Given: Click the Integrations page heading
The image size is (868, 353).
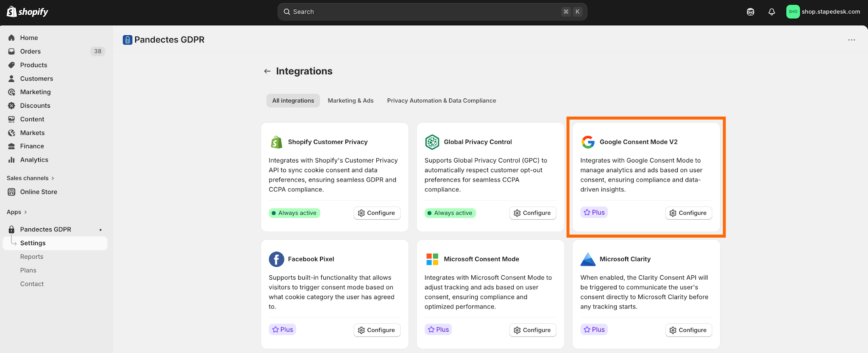Looking at the screenshot, I should (x=304, y=71).
